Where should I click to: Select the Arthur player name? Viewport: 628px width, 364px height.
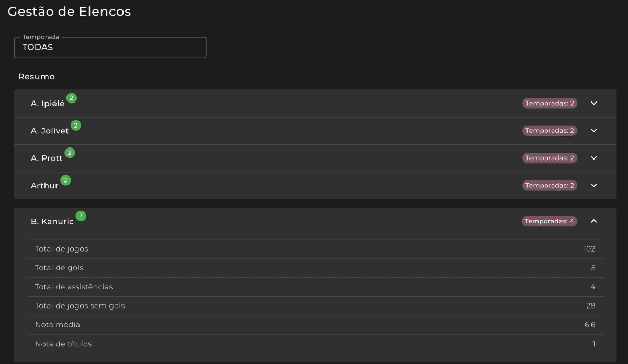44,186
